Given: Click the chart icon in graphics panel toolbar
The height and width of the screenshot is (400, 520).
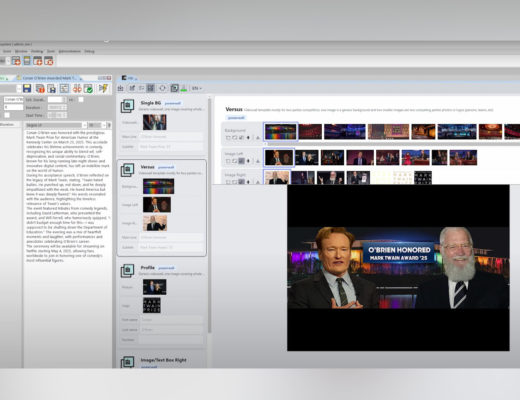Looking at the screenshot, I should pyautogui.click(x=121, y=88).
